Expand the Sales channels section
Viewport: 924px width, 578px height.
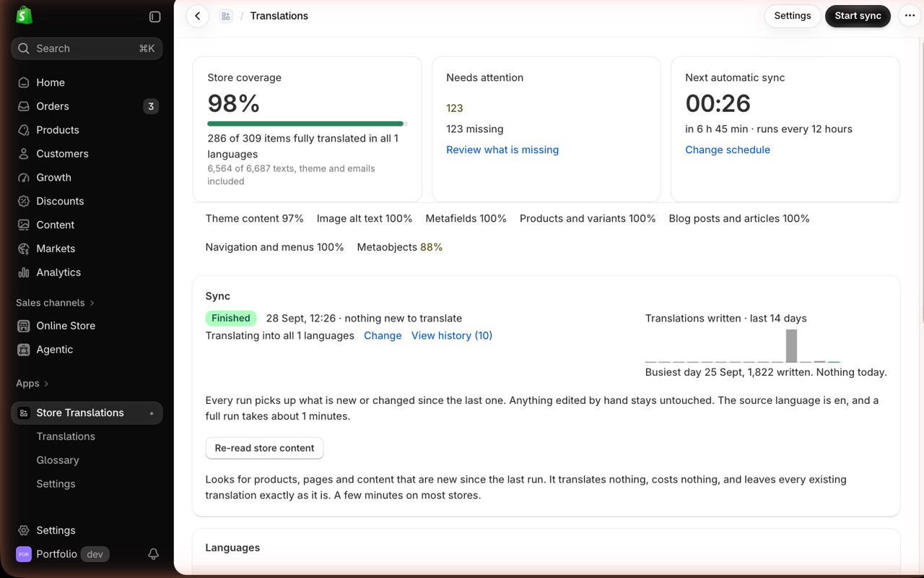[x=56, y=303]
